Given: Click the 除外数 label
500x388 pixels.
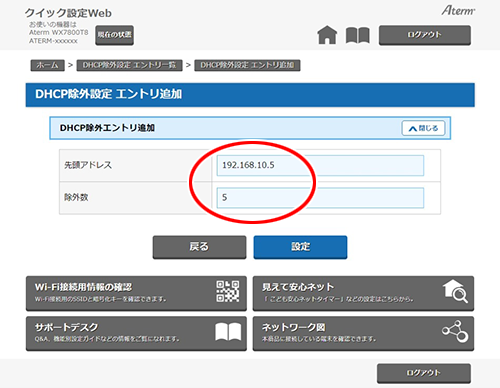Looking at the screenshot, I should coord(76,197).
